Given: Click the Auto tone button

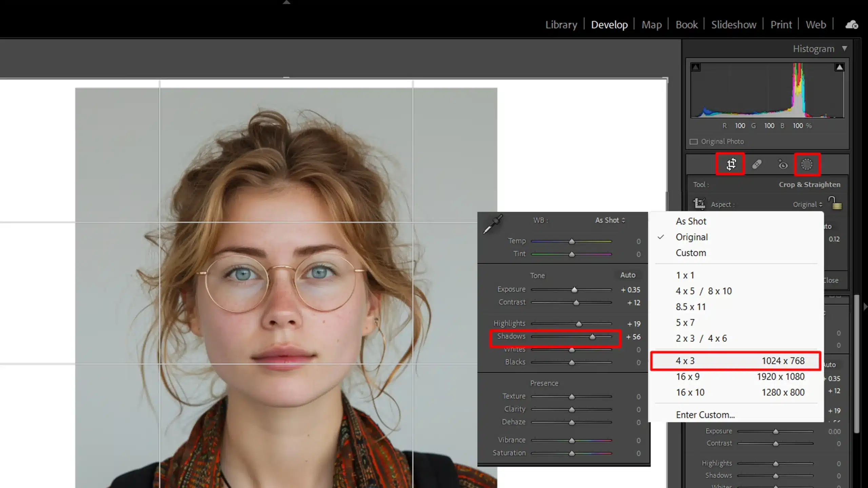Looking at the screenshot, I should pyautogui.click(x=628, y=275).
